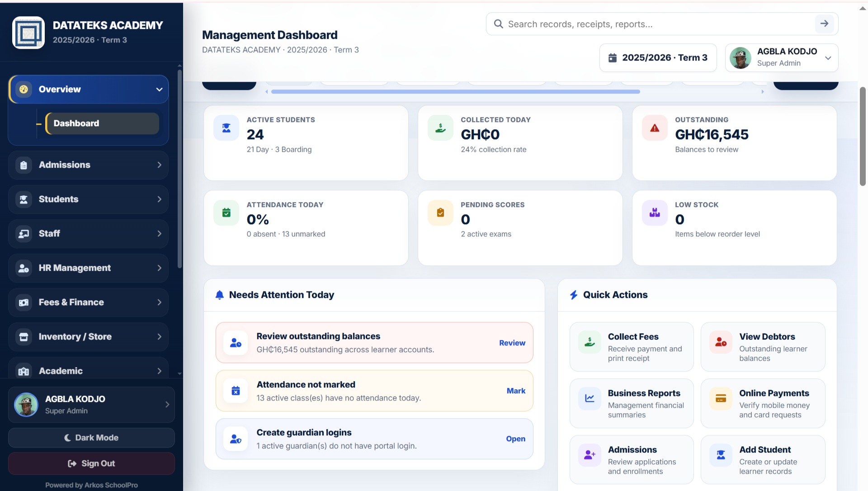
Task: Click the '24% collection rate' text
Action: (x=493, y=150)
